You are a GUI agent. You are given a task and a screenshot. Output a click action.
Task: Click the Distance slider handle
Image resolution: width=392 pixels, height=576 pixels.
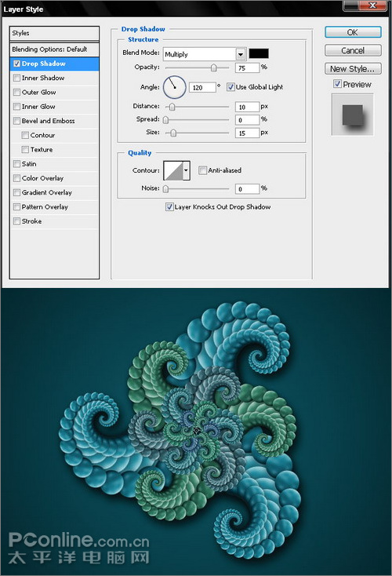(172, 107)
